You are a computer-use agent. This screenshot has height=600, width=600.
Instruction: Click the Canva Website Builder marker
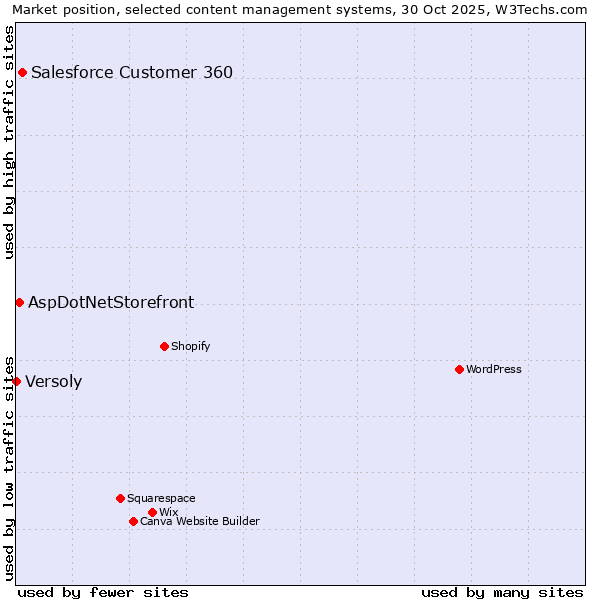click(133, 521)
